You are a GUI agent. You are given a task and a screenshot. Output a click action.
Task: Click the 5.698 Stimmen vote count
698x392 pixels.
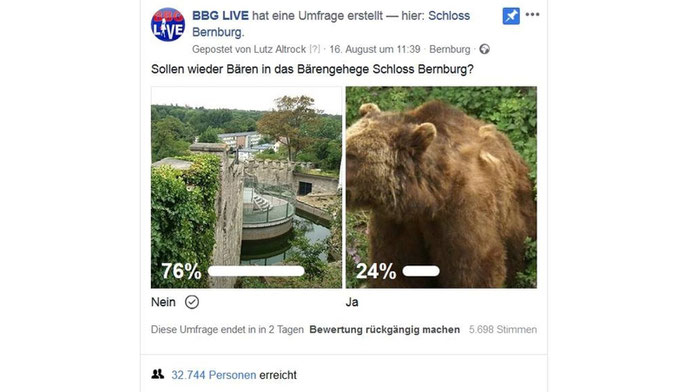503,330
